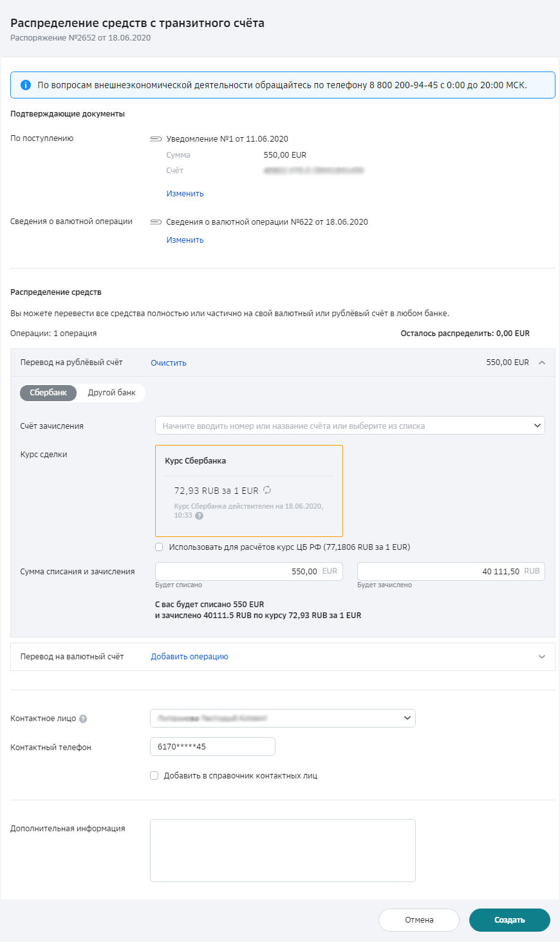
Task: Collapse the Перевод на рублёвый счёт section
Action: pos(542,363)
